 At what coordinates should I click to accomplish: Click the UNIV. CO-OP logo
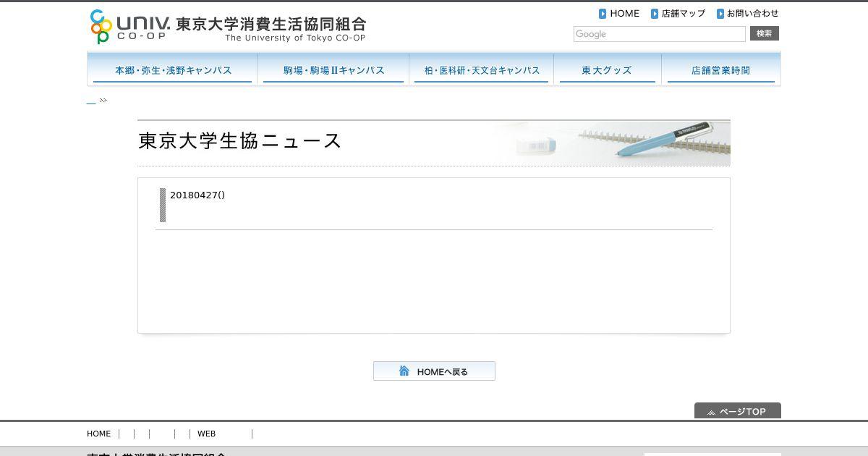[x=130, y=27]
